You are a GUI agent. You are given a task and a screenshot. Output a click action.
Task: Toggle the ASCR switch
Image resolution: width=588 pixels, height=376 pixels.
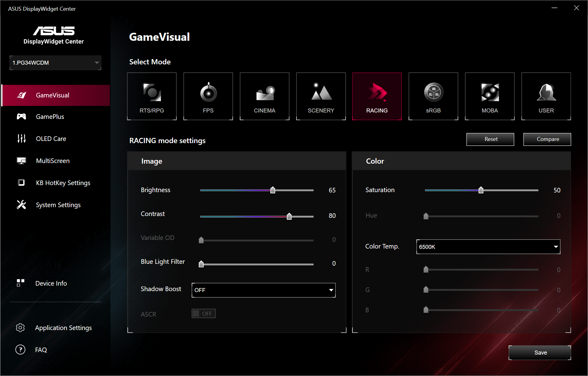tap(204, 313)
